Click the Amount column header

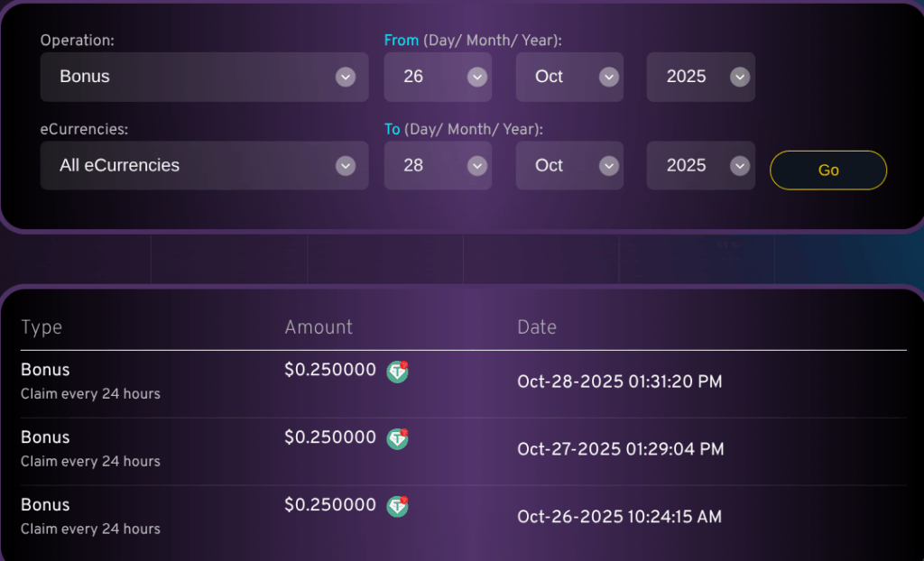pos(319,327)
